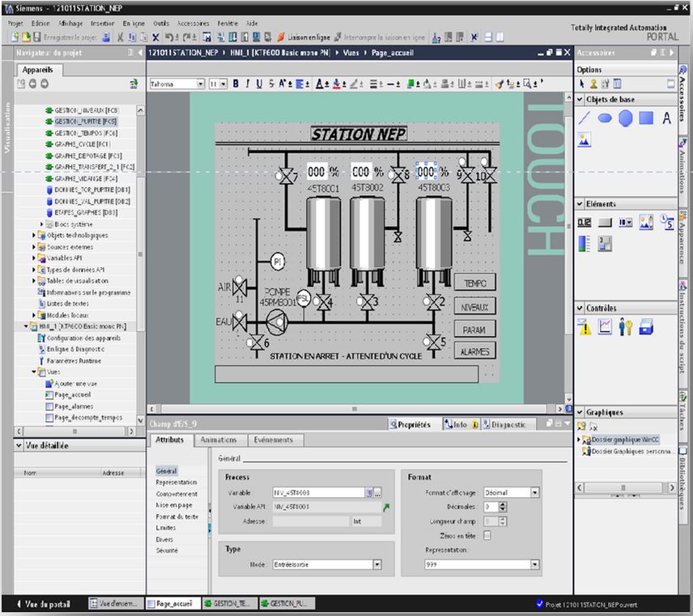Select the User view control

(x=625, y=327)
